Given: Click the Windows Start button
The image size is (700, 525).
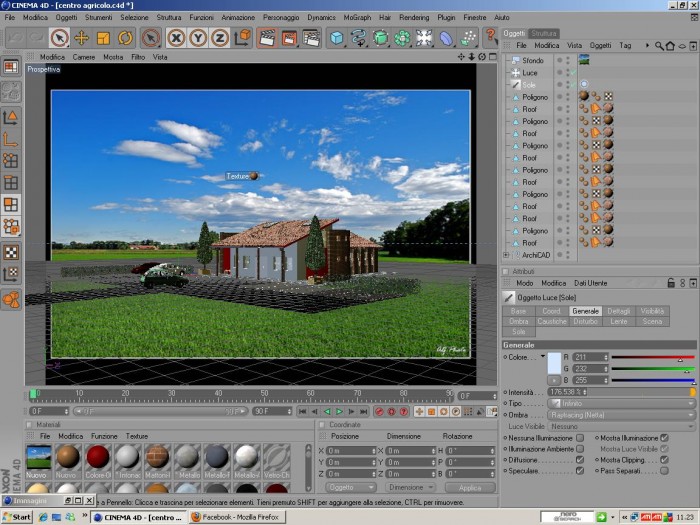Looking at the screenshot, I should coord(17,517).
